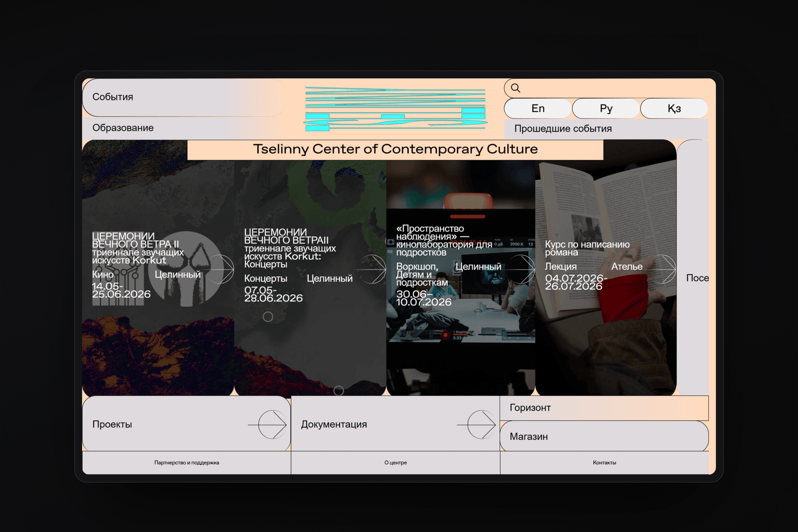Open the Образование section
The width and height of the screenshot is (798, 532).
coord(184,128)
